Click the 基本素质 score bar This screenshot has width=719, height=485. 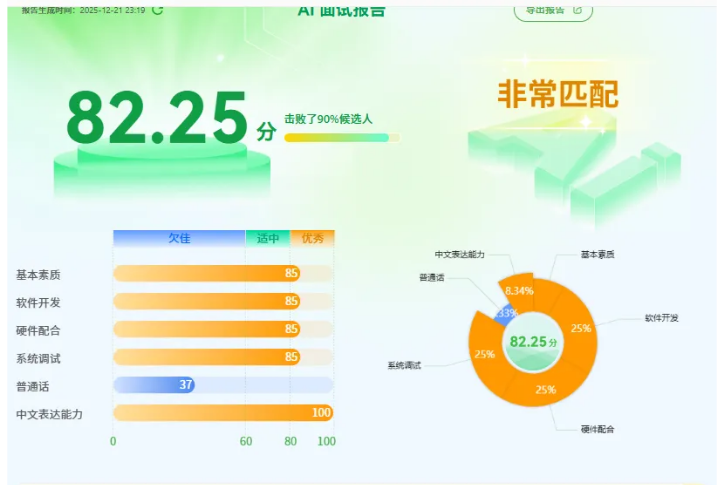[206, 273]
